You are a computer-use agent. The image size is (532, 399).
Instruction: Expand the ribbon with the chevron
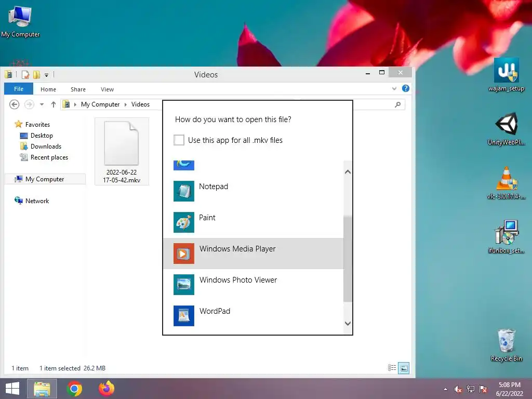394,88
